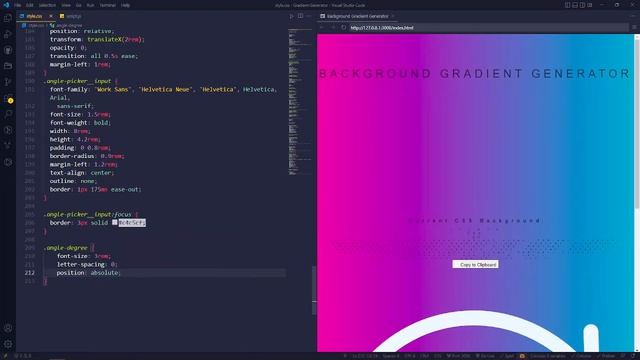Click the angle-degree breadcrumb symbol

tap(66, 25)
